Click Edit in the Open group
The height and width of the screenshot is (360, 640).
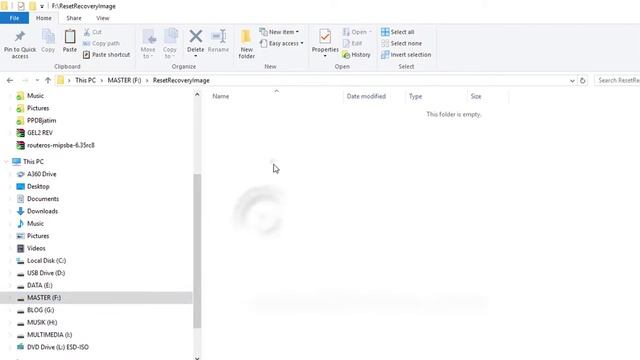[x=352, y=43]
